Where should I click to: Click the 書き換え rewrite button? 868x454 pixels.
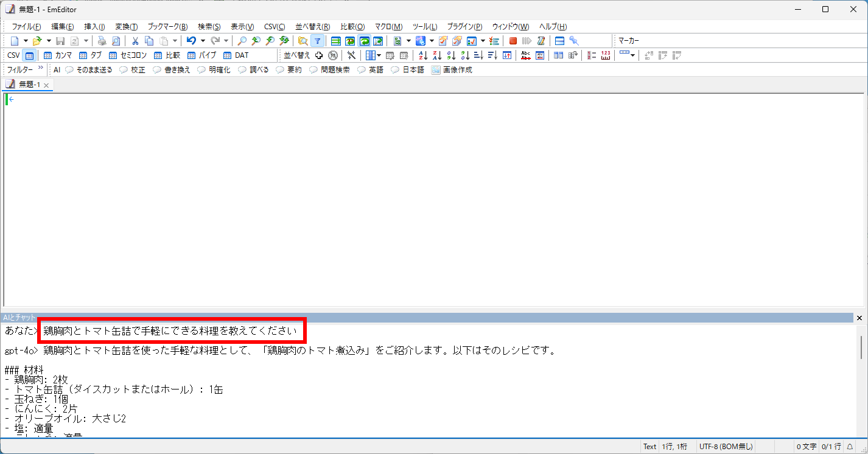[172, 70]
